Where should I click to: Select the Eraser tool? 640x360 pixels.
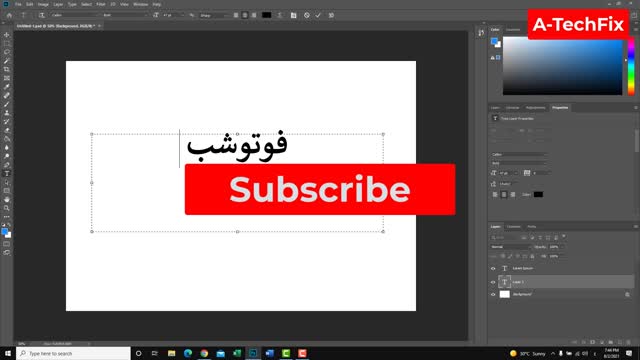[x=7, y=130]
